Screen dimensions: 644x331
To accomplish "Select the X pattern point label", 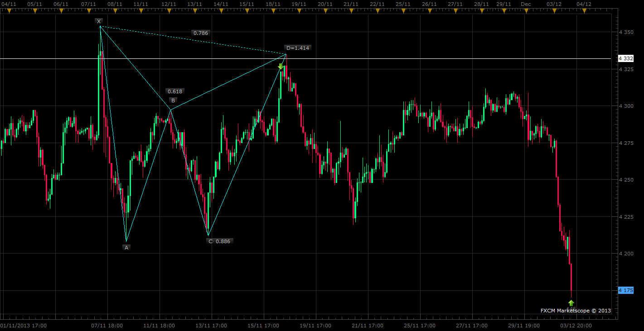I will [99, 21].
